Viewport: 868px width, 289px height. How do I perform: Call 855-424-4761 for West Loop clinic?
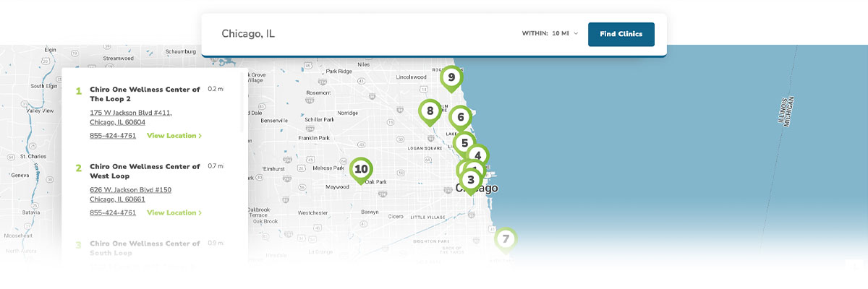113,213
